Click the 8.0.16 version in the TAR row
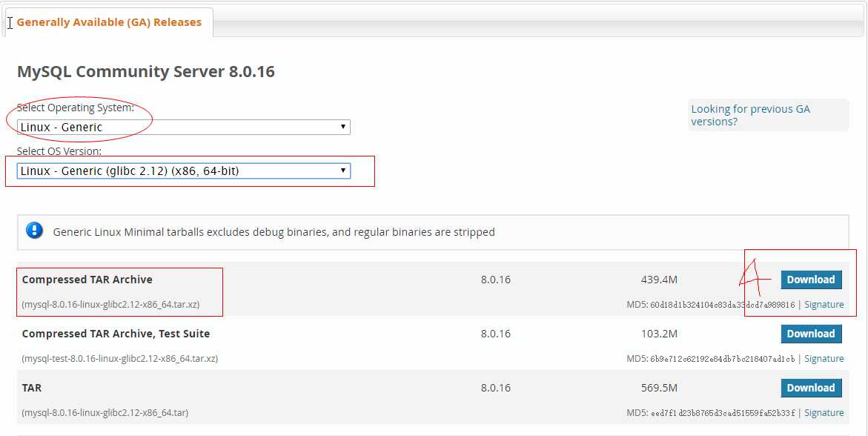The image size is (868, 436). click(x=495, y=388)
